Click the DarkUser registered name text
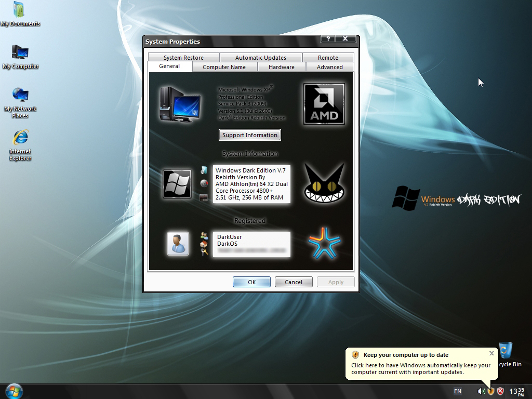 [x=229, y=237]
